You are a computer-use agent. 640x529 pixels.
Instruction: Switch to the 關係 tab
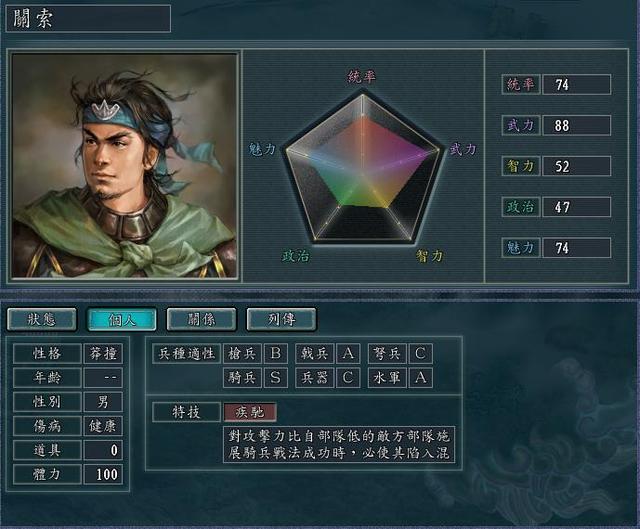(x=202, y=319)
